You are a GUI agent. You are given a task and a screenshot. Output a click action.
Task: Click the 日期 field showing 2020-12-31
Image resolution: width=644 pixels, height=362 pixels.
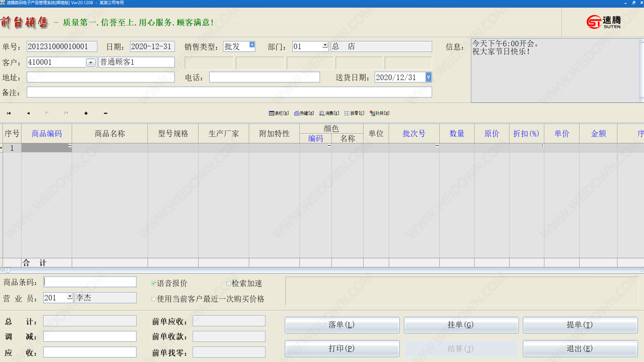152,47
